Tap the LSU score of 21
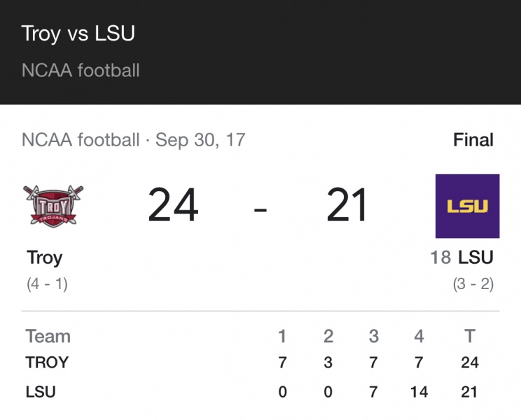Image resolution: width=521 pixels, height=420 pixels. [x=347, y=206]
